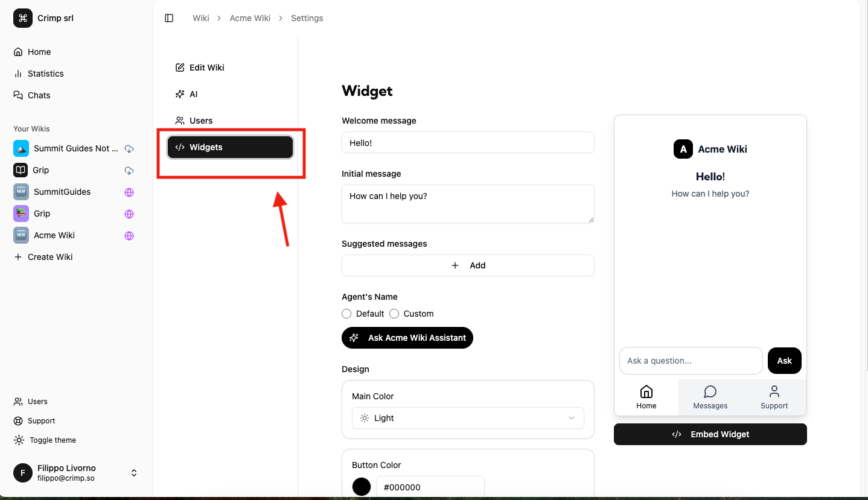Image resolution: width=868 pixels, height=500 pixels.
Task: Switch to the Home tab in widget preview
Action: (646, 397)
